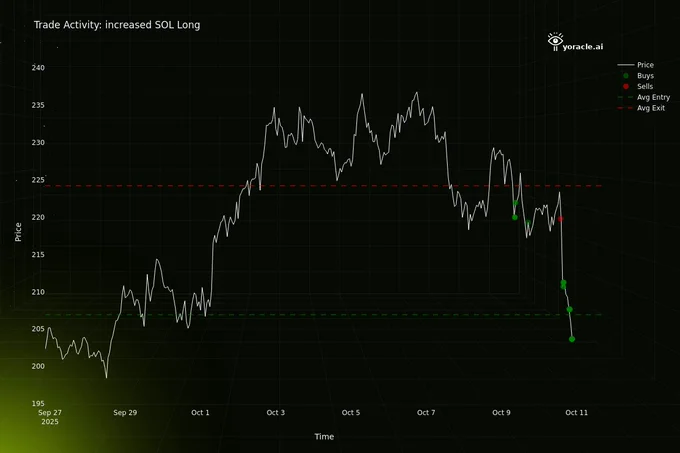
Task: Click the chart title 'Trade Activity: increased SOL Long'
Action: point(117,25)
